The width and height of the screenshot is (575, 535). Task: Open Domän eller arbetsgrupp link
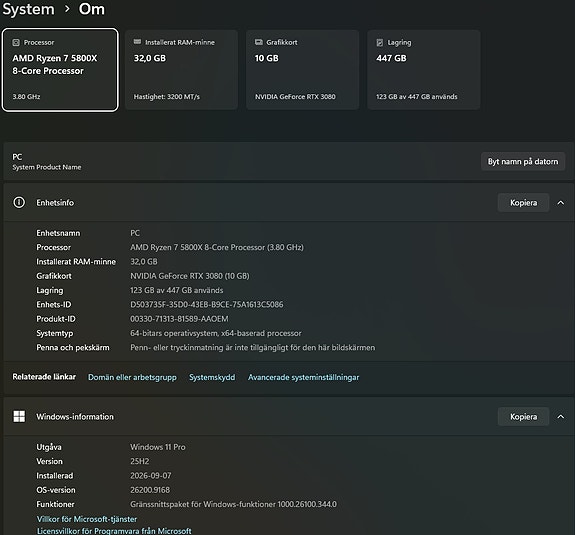pos(132,377)
